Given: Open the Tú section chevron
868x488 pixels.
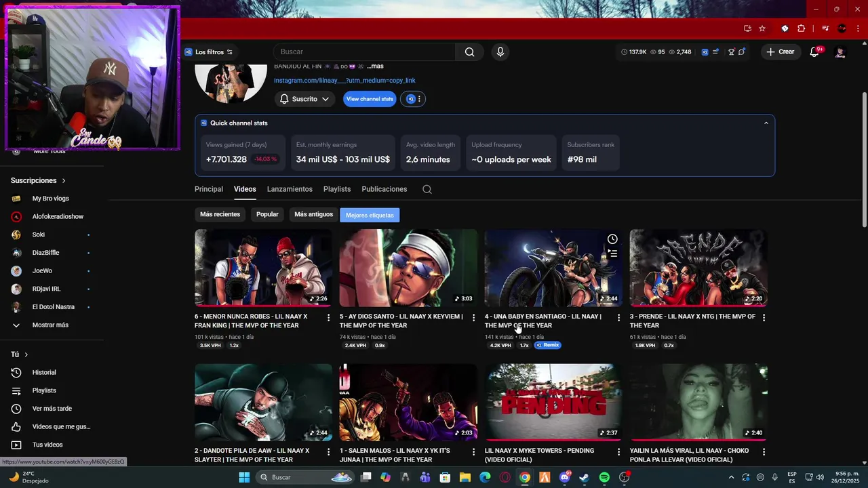Looking at the screenshot, I should click(x=26, y=354).
